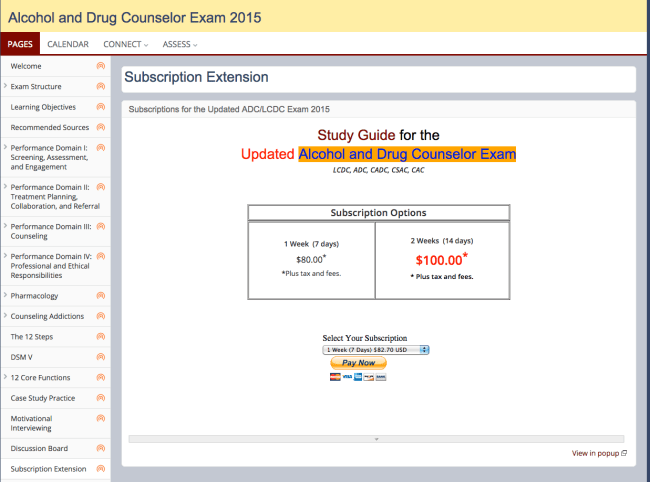Click the orange icon beside Welcome
Image resolution: width=650 pixels, height=482 pixels.
(x=100, y=66)
